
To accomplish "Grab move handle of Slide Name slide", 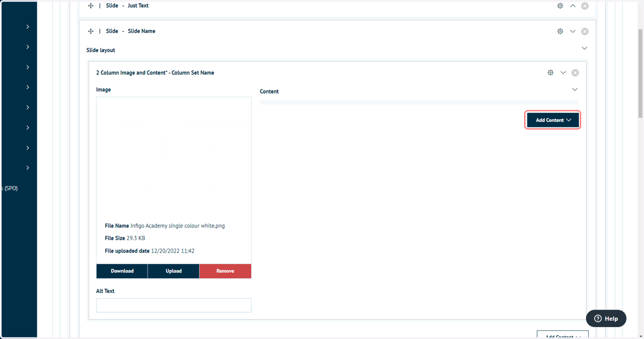I will 91,31.
